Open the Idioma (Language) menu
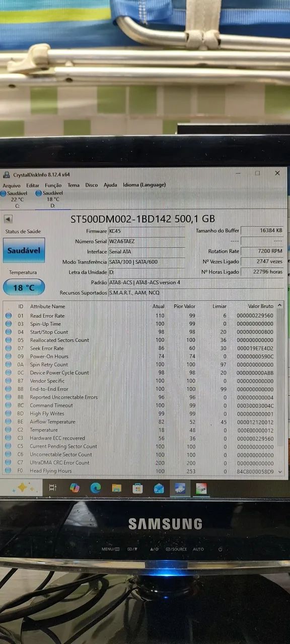Image resolution: width=290 pixels, height=644 pixels. tap(144, 185)
